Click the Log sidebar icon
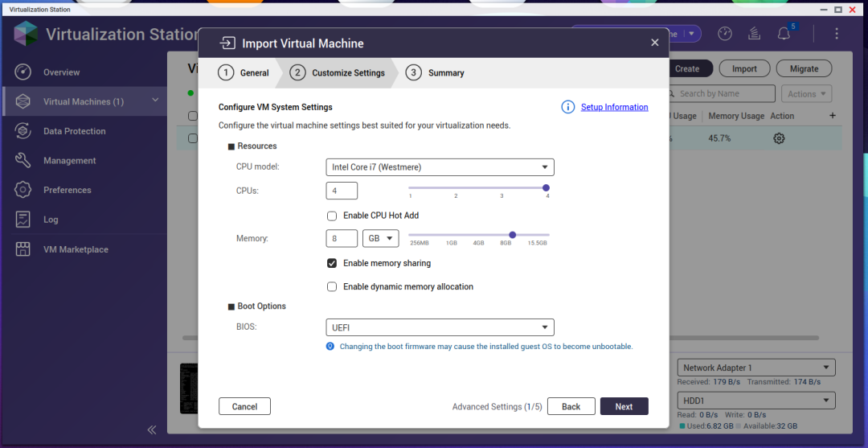868x448 pixels. pos(23,220)
